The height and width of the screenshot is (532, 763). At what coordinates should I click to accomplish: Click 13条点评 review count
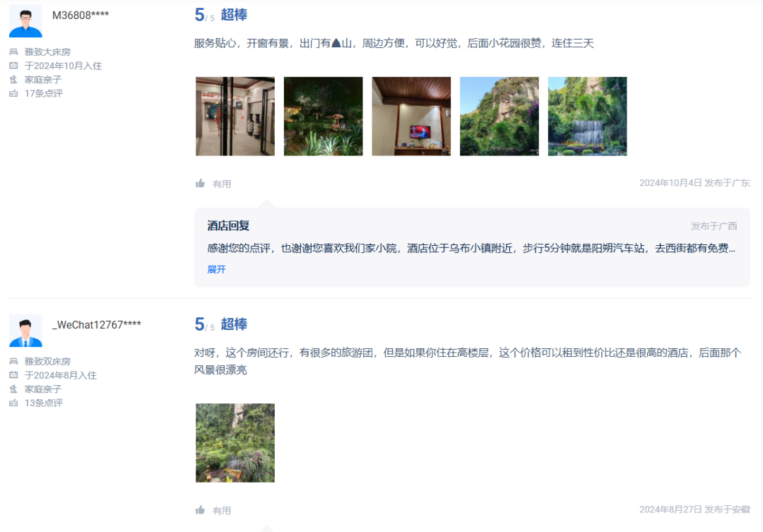[44, 403]
